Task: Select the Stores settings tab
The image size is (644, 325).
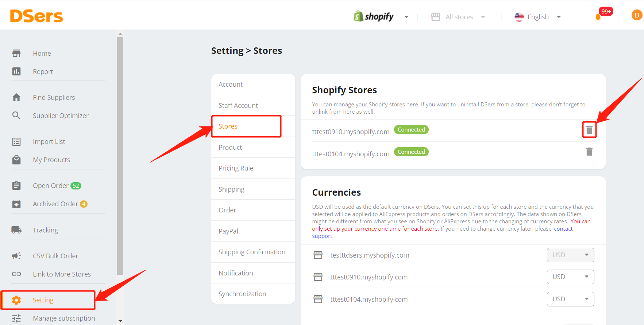Action: (x=253, y=126)
